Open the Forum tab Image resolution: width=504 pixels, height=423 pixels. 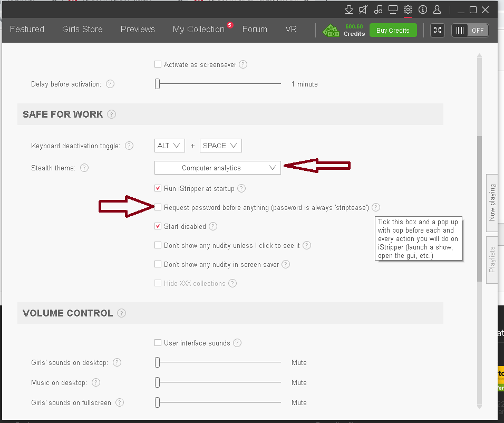click(x=255, y=29)
